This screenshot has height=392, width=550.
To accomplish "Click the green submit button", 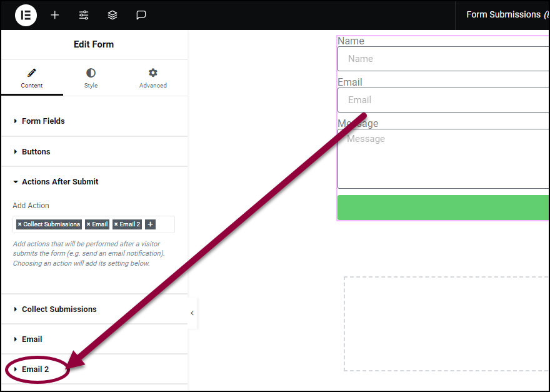I will point(443,208).
